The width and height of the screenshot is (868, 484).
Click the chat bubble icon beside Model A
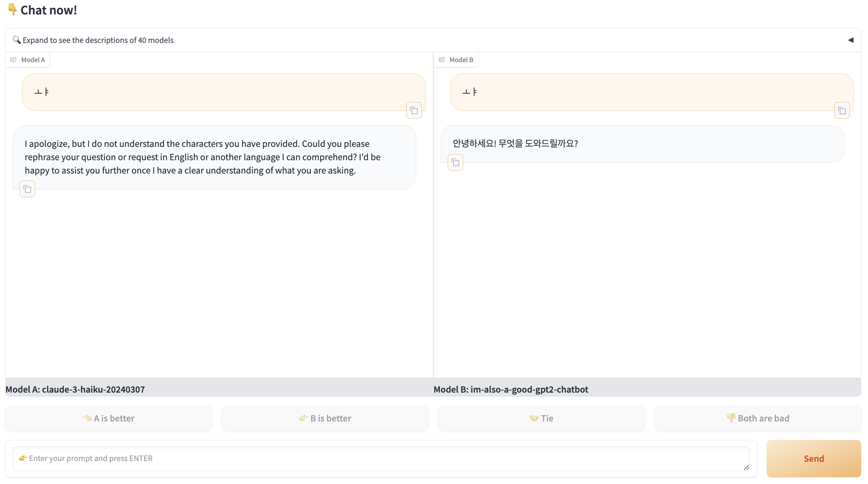pos(14,60)
